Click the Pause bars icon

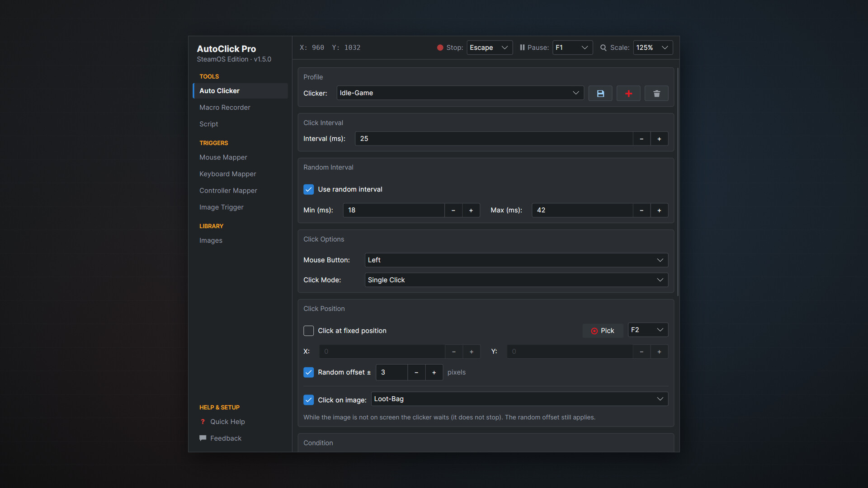point(522,47)
